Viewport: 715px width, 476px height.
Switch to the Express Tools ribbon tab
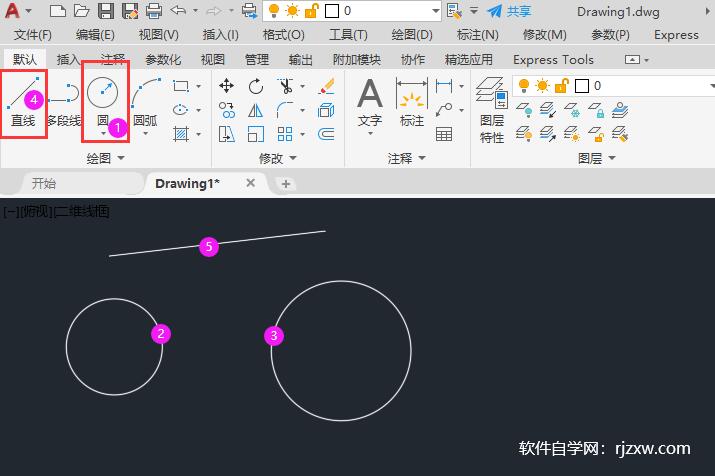[x=553, y=59]
